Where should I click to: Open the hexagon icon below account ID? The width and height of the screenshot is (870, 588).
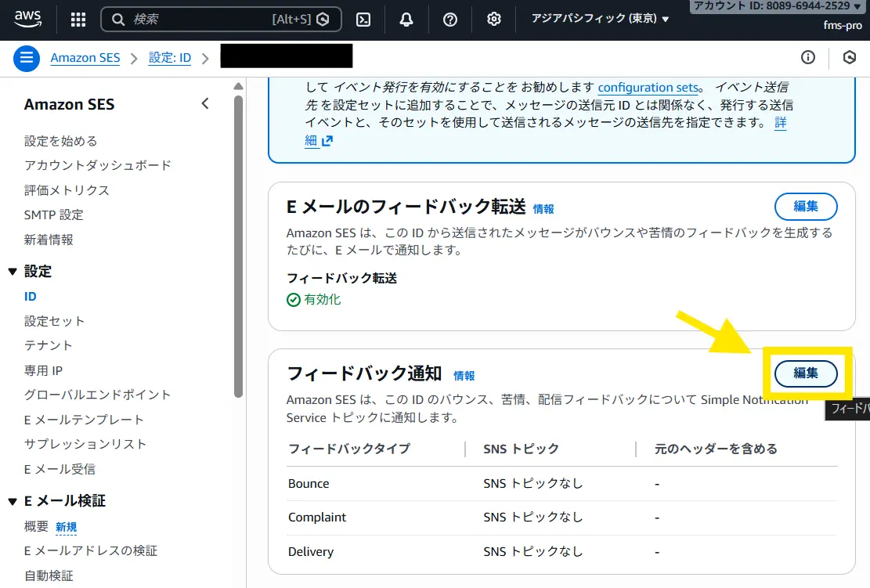(x=849, y=57)
